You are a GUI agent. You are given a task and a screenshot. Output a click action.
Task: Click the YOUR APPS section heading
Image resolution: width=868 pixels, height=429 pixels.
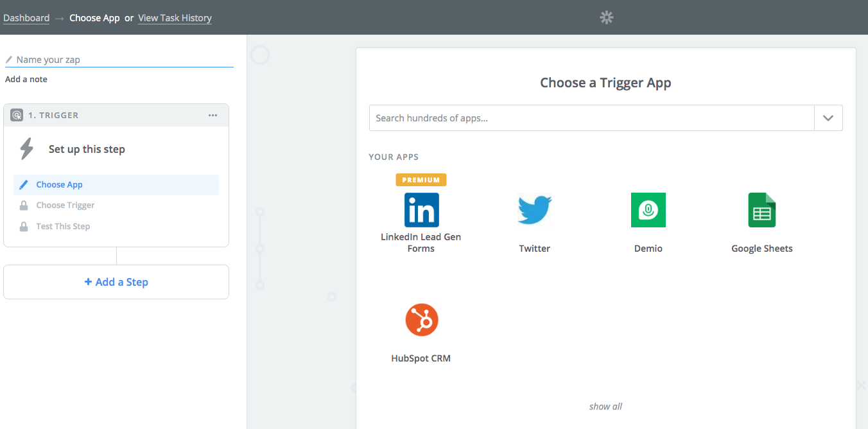[x=394, y=157]
